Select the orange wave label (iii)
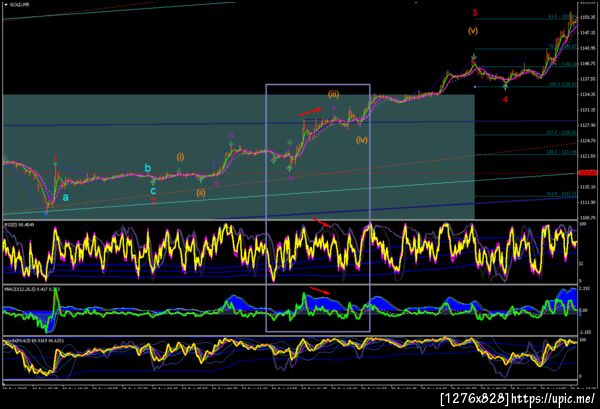600x409 pixels. pyautogui.click(x=333, y=94)
